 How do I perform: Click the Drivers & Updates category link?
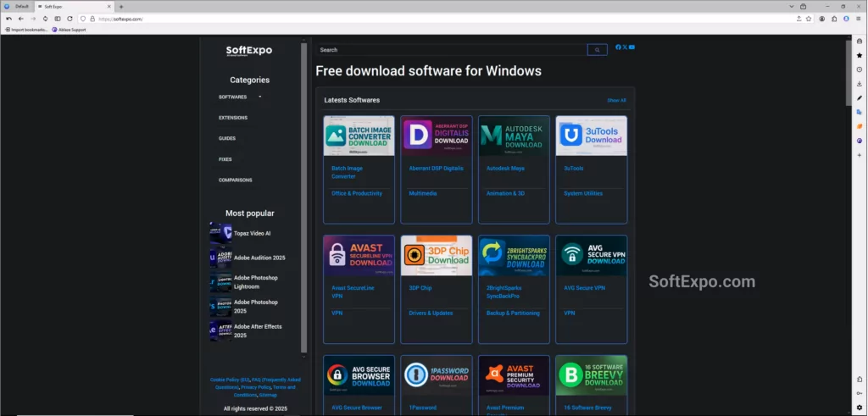(431, 313)
